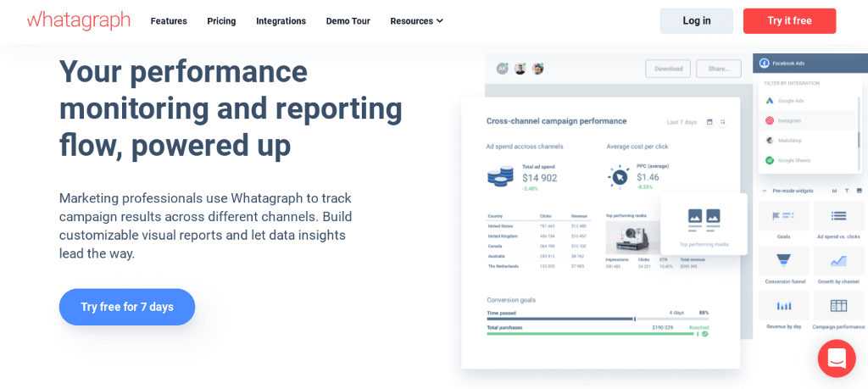
Task: Click the Facebook Ads icon
Action: 764,63
